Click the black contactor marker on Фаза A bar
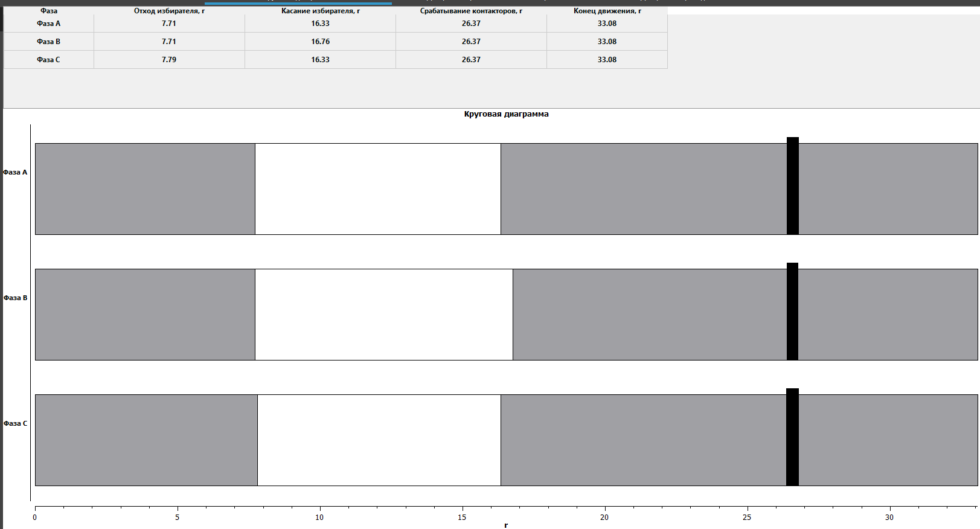The image size is (980, 529). [792, 186]
